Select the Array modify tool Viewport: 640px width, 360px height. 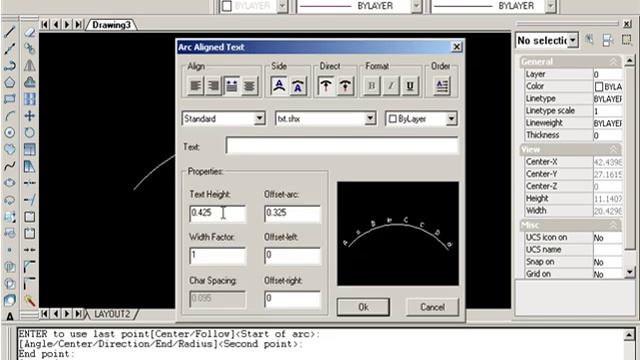pos(29,99)
